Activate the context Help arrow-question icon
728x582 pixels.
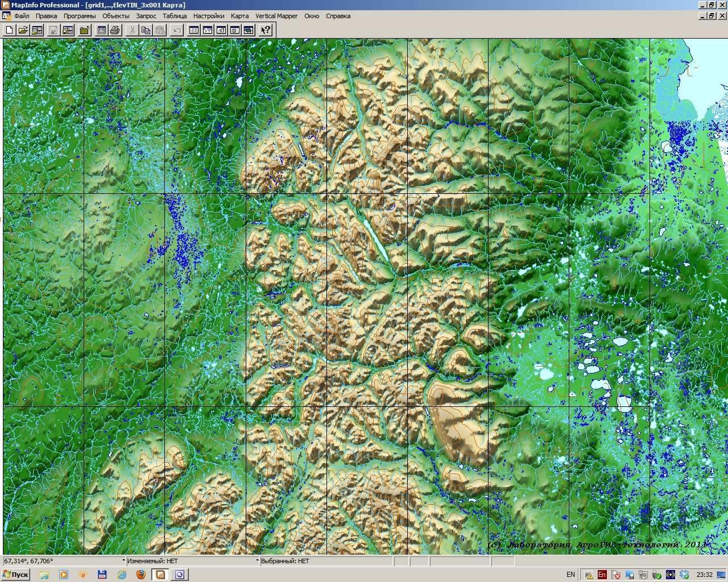point(266,30)
